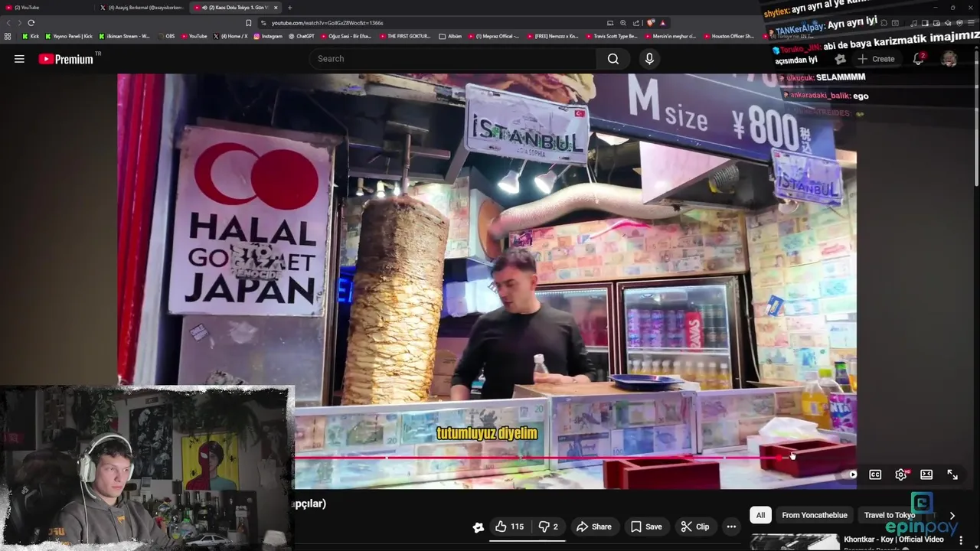980x551 pixels.
Task: Switch to the Asayiş Berkemal X tab
Action: click(x=142, y=8)
